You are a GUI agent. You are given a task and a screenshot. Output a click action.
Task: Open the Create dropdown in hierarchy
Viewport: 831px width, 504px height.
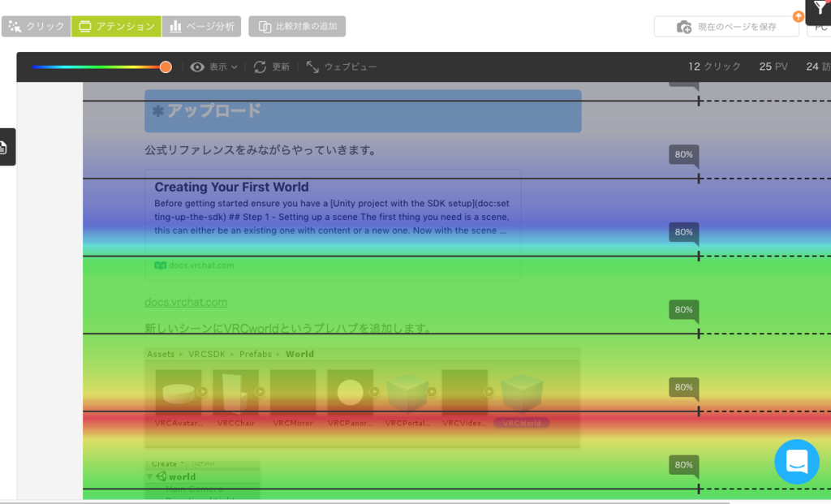(167, 463)
